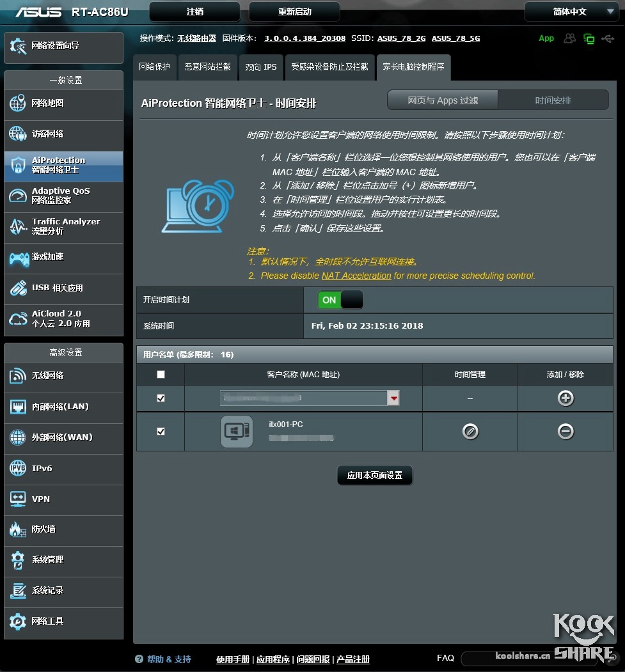Click the help question mark icon
625x672 pixels.
tap(139, 659)
